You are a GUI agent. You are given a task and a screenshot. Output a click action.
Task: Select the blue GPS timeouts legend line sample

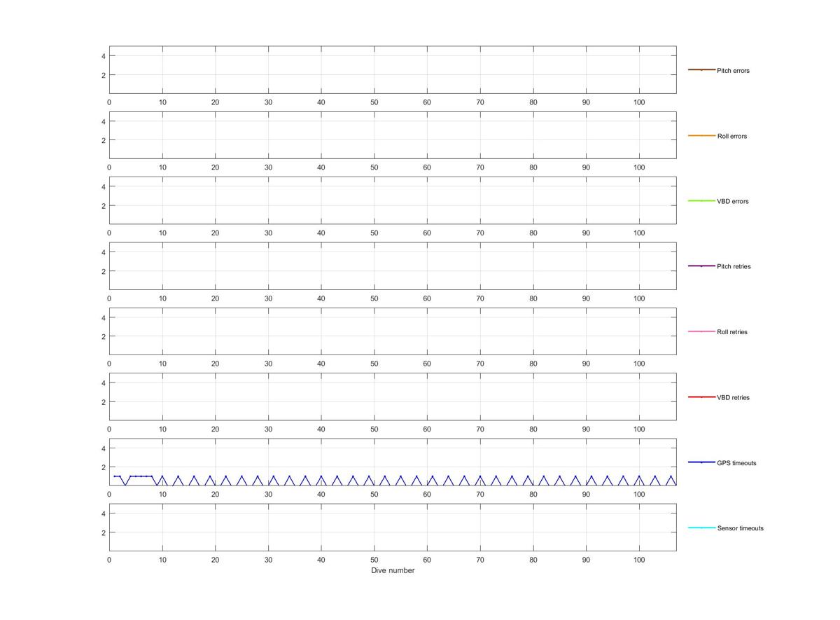click(x=701, y=462)
